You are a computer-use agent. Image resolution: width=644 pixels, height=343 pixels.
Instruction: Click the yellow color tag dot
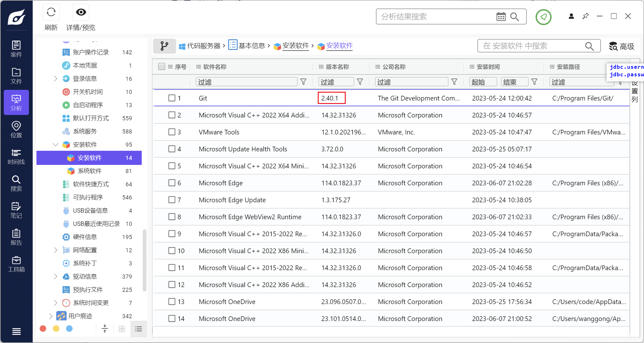click(x=56, y=329)
